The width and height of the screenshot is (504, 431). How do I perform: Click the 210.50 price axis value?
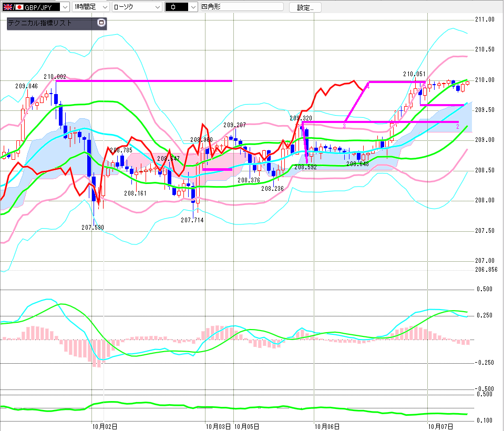click(x=485, y=49)
